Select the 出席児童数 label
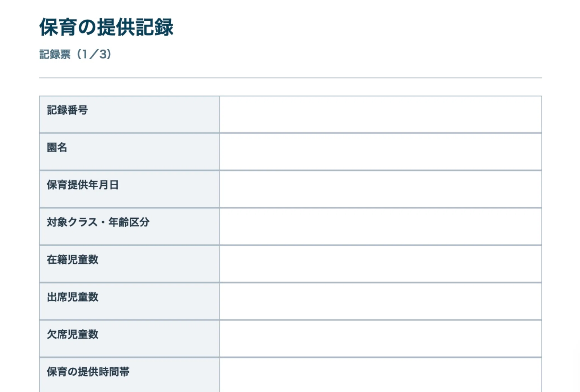 tap(72, 297)
